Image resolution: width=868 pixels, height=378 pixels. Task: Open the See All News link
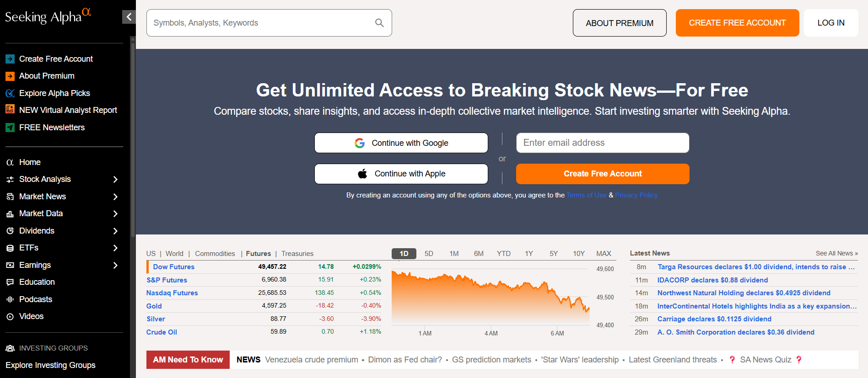836,253
